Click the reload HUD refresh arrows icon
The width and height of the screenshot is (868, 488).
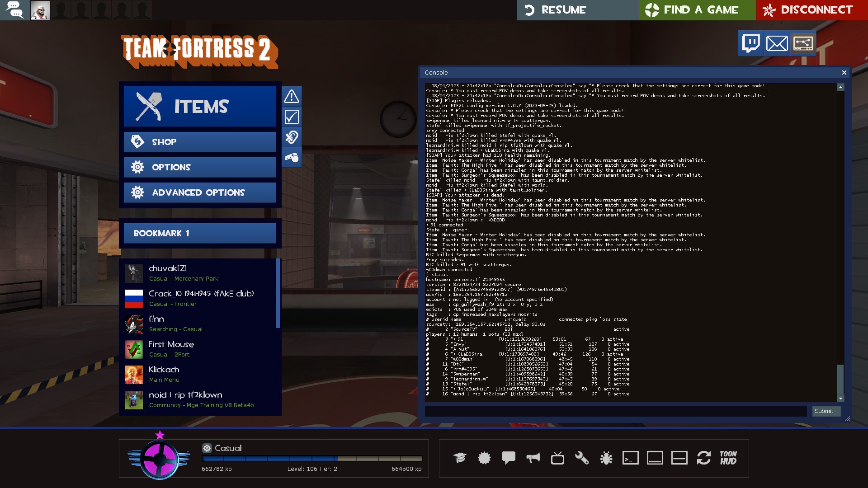(x=704, y=458)
